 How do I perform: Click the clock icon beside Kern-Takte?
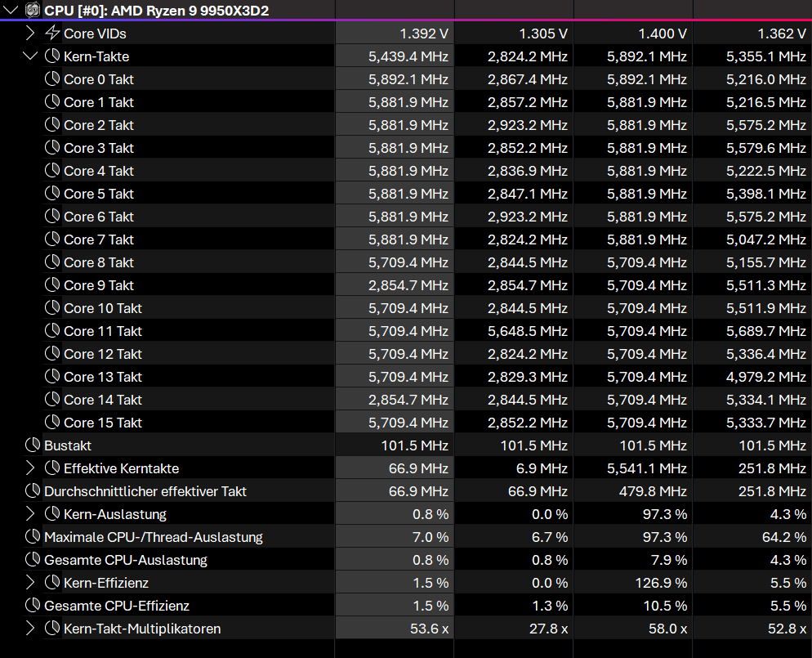coord(52,56)
